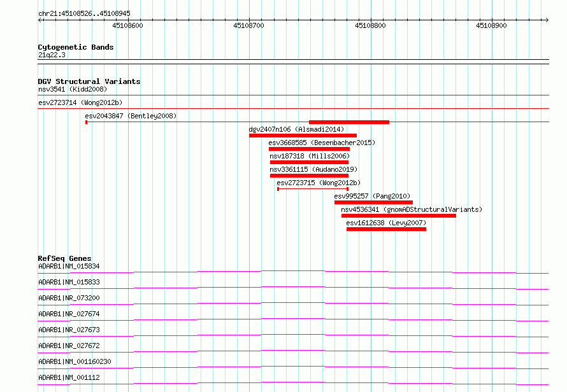Open variant nsv3541 (Kidd2008)
Viewport: 567px width, 392px height.
tap(73, 89)
